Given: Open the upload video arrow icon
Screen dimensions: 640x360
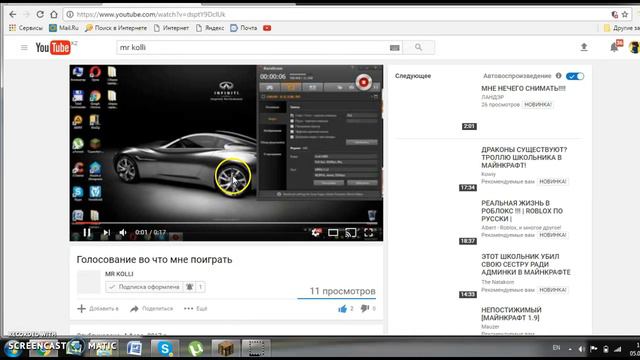Looking at the screenshot, I should 584,47.
